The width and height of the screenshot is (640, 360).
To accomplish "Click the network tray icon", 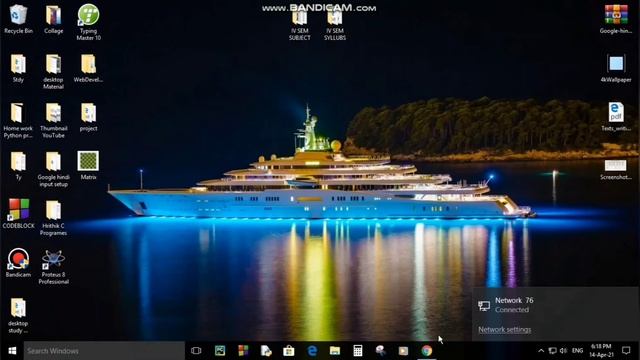I will [552, 351].
